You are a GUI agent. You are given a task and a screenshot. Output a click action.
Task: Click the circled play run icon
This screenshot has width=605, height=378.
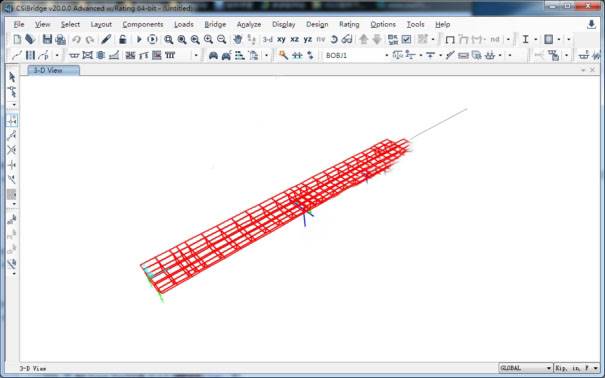point(153,39)
